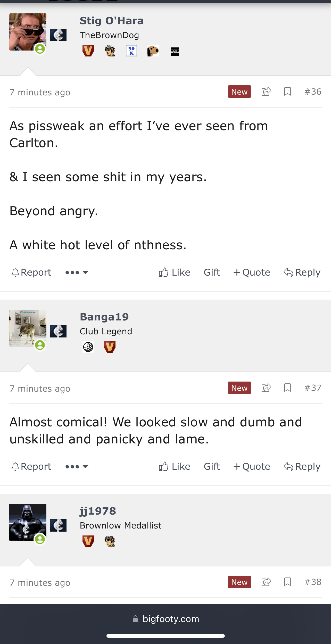Reply to Stig O'Hara's post
Viewport: 331px width, 644px height.
[302, 273]
